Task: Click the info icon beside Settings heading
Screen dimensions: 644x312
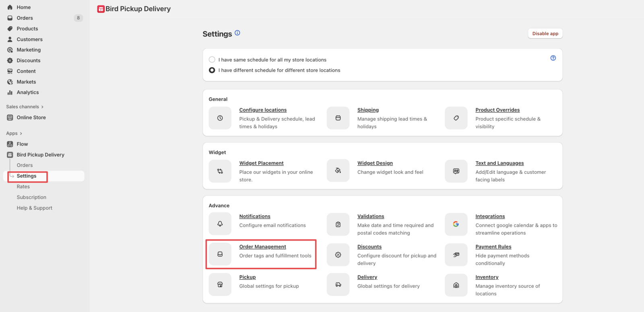Action: coord(237,33)
